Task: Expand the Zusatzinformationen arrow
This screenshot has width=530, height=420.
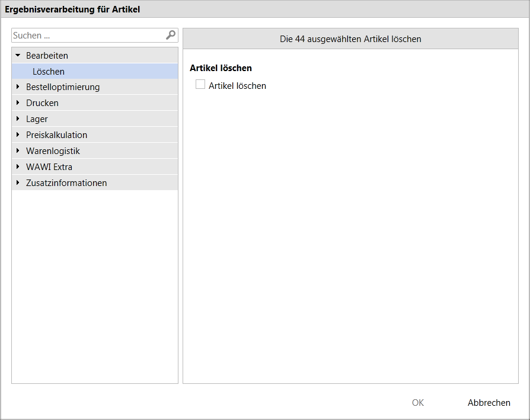Action: click(18, 182)
